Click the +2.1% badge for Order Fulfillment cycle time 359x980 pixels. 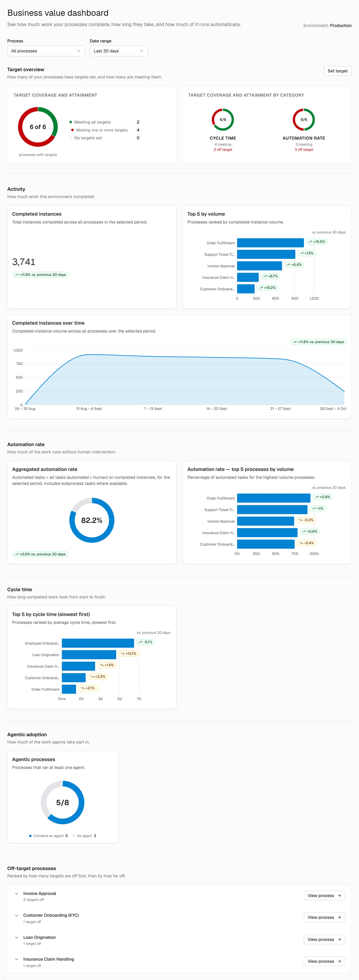click(x=88, y=688)
